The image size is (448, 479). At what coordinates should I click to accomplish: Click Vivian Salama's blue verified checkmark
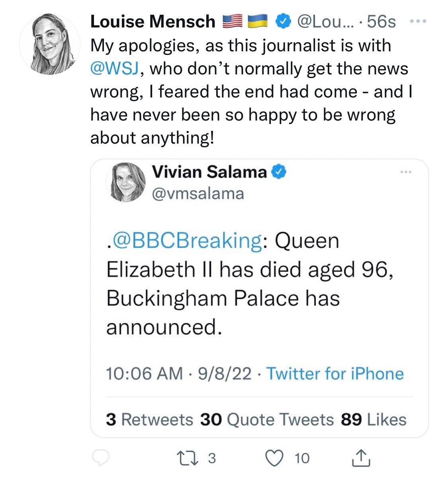click(279, 172)
